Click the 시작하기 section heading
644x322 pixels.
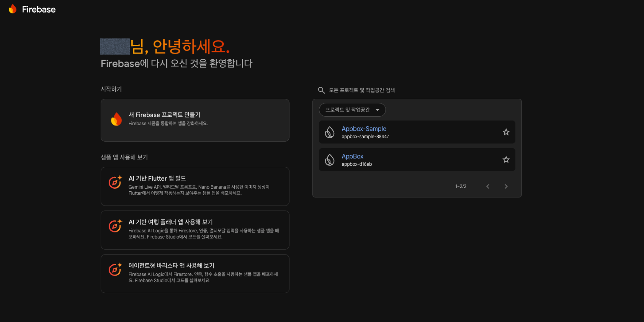pyautogui.click(x=111, y=89)
